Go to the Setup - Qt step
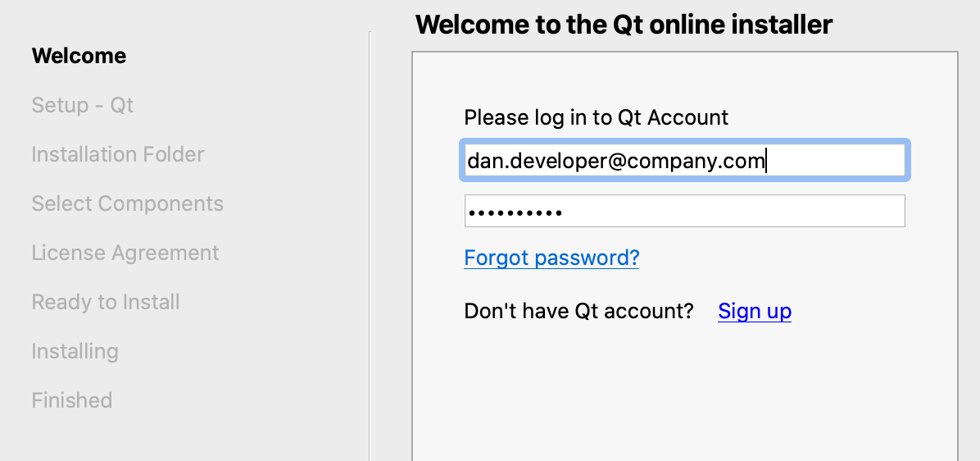This screenshot has width=980, height=461. tap(82, 105)
